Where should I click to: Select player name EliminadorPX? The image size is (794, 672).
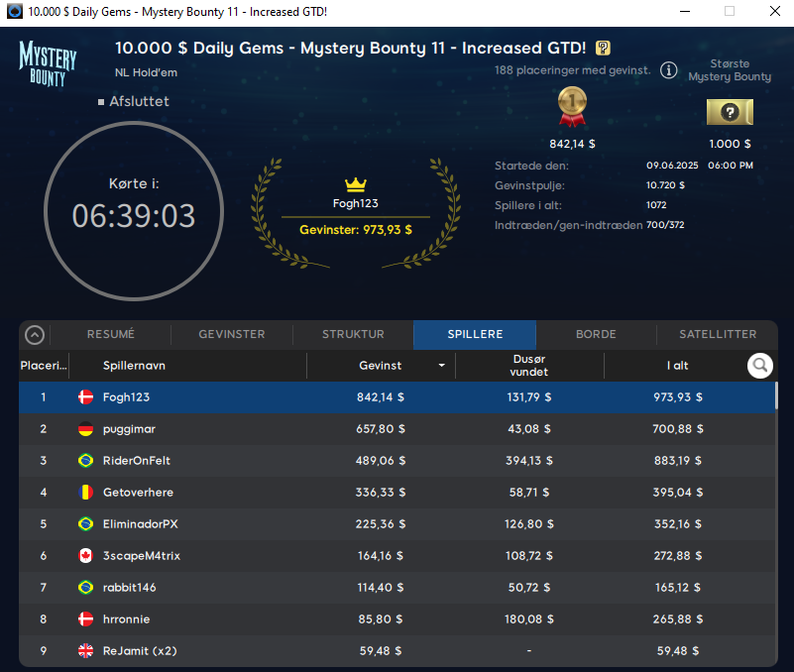[x=141, y=523]
